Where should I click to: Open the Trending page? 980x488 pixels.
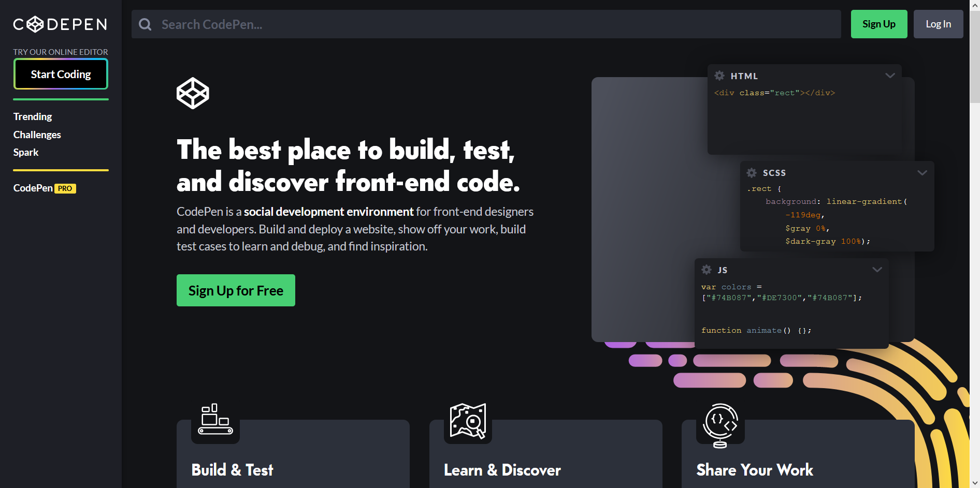pyautogui.click(x=33, y=116)
